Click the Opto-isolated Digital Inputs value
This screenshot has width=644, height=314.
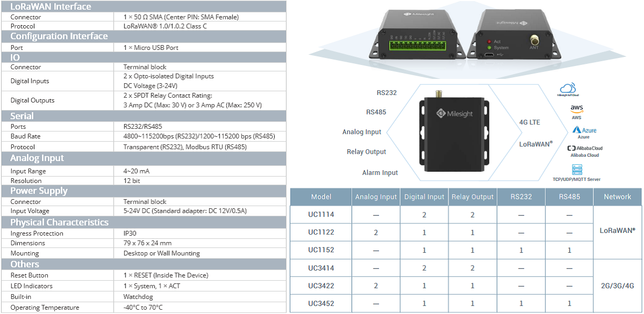coord(169,76)
